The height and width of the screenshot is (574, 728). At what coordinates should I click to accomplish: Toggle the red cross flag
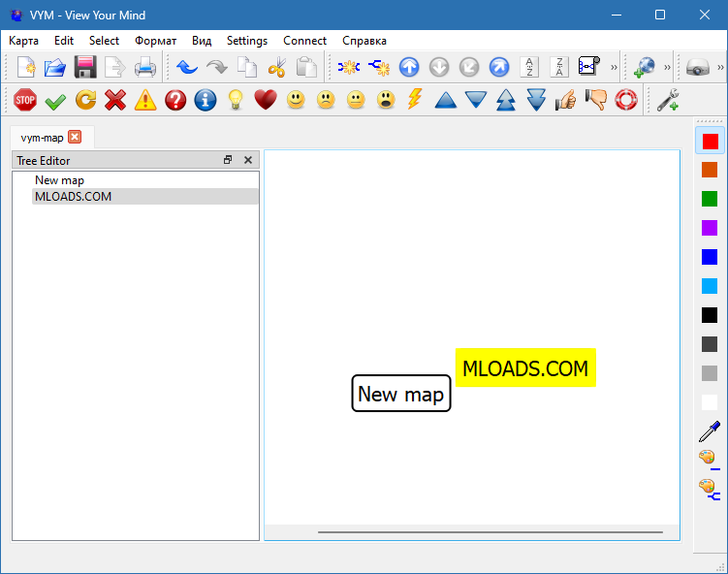coord(115,100)
